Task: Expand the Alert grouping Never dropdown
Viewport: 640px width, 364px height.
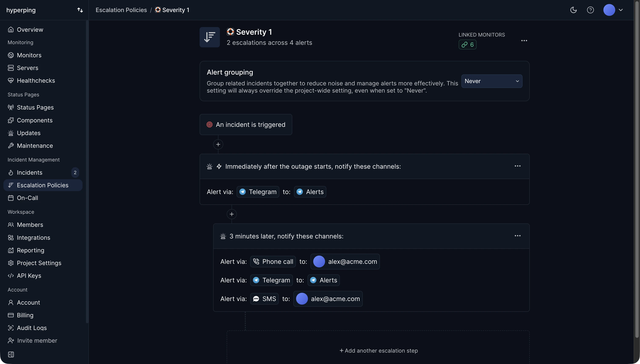Action: 492,81
